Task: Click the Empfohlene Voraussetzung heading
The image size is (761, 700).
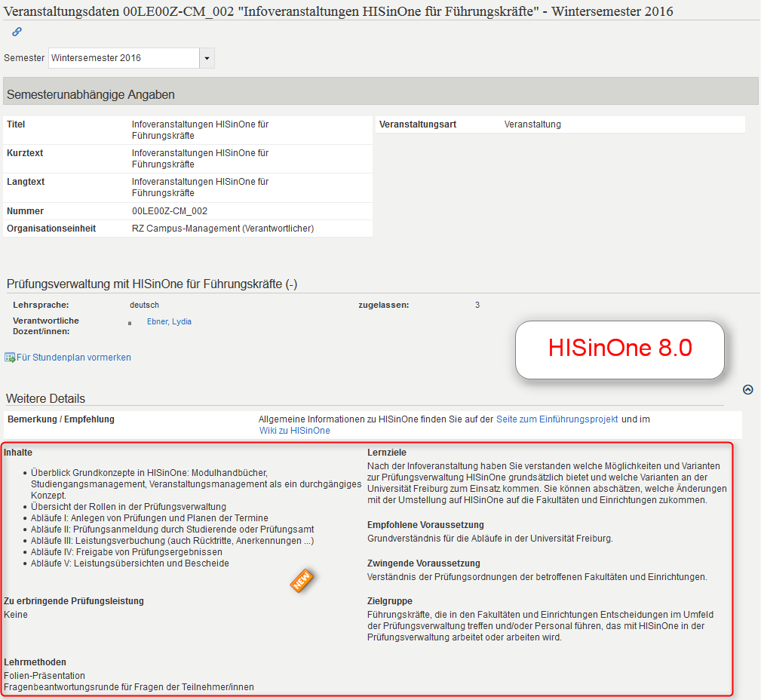Action: [425, 525]
